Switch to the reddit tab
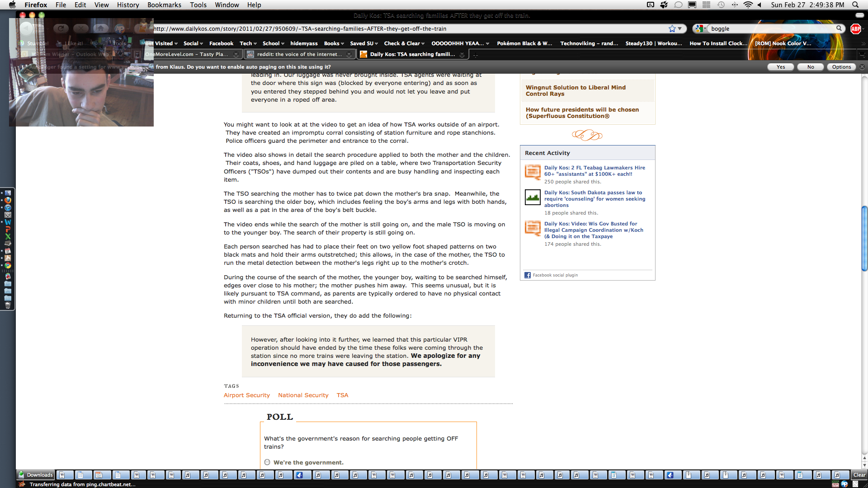 coord(298,54)
